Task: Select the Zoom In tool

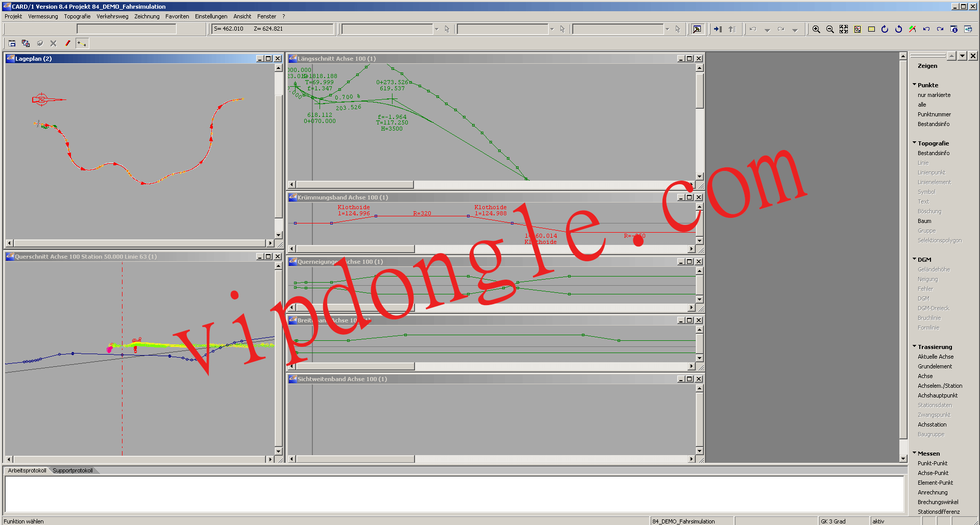Action: (x=816, y=29)
